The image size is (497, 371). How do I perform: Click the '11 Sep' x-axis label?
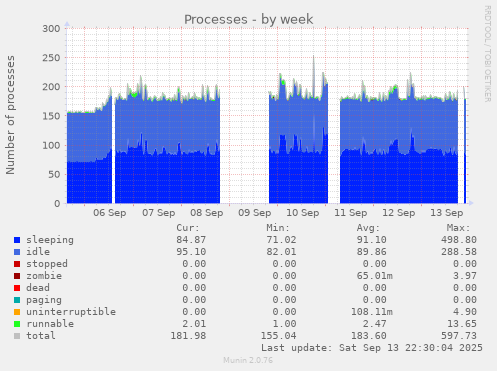[x=351, y=213]
